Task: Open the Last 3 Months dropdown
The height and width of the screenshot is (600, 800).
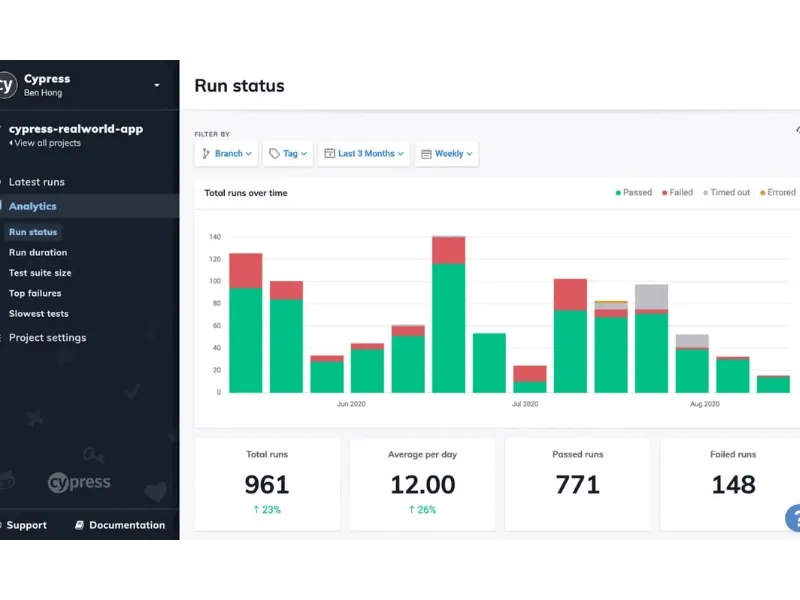Action: pos(364,154)
